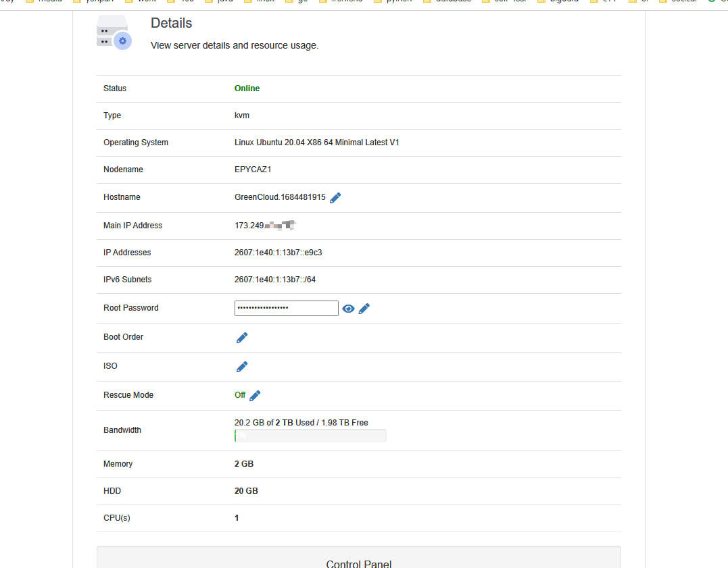This screenshot has height=568, width=728.
Task: Click the CPU count value '1'
Action: pos(237,518)
